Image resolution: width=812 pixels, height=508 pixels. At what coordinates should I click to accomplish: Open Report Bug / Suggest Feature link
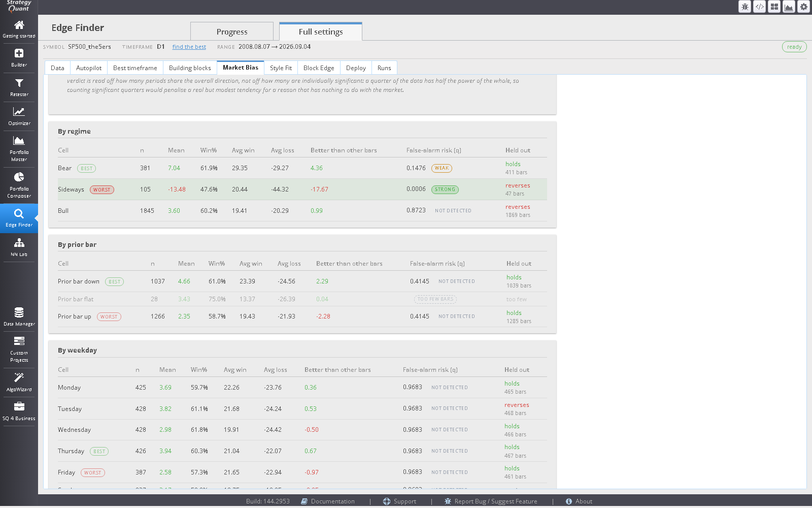[496, 501]
